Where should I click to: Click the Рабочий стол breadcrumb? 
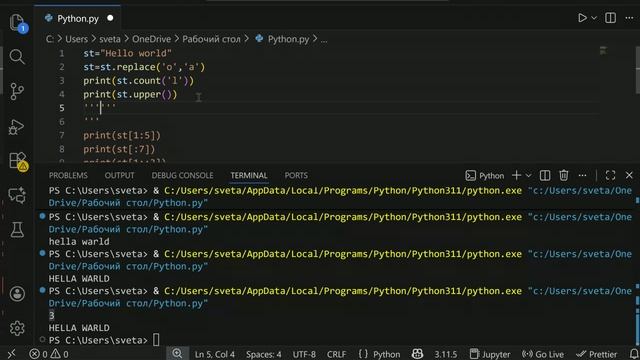click(x=211, y=39)
